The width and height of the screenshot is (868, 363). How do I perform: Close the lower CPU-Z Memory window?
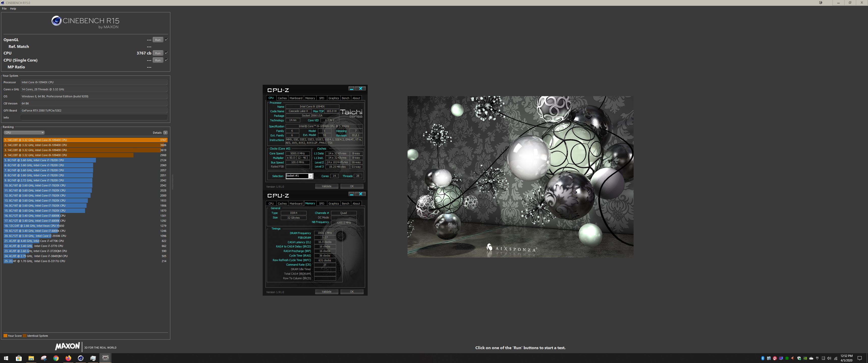tap(361, 194)
